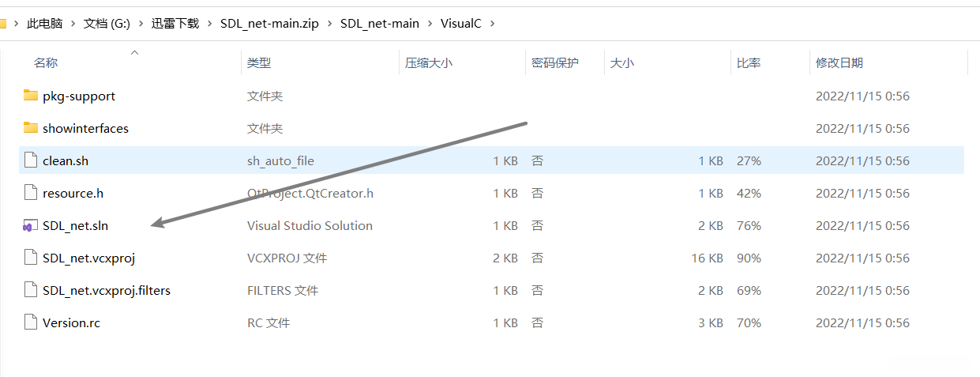
Task: Click the 压缩大小 column header
Action: pos(429,62)
